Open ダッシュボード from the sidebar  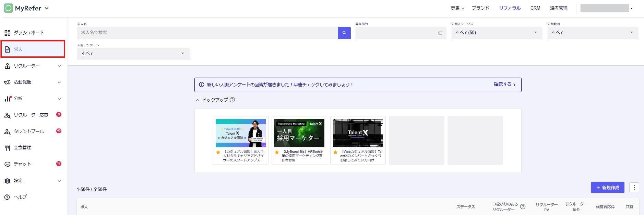click(x=29, y=33)
